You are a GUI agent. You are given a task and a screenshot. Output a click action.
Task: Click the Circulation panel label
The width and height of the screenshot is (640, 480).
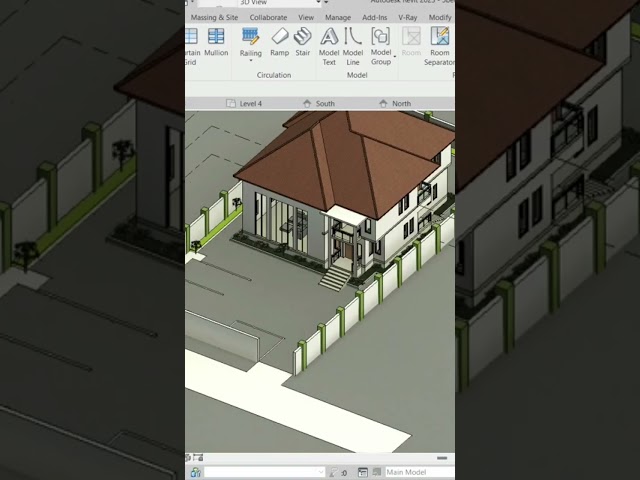pos(274,75)
